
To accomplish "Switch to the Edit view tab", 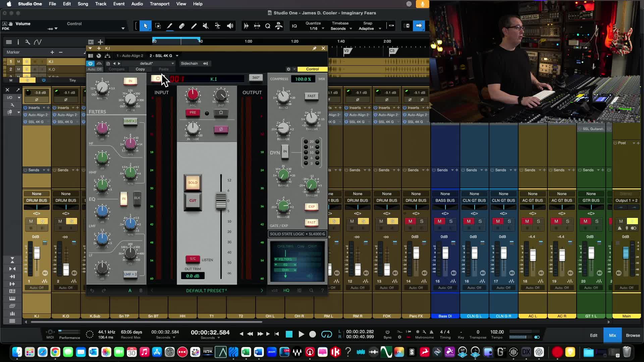I will 593,335.
